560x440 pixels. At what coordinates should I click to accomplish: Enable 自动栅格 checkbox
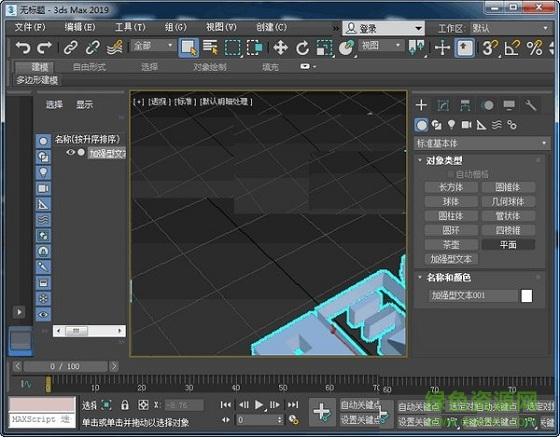tap(451, 174)
